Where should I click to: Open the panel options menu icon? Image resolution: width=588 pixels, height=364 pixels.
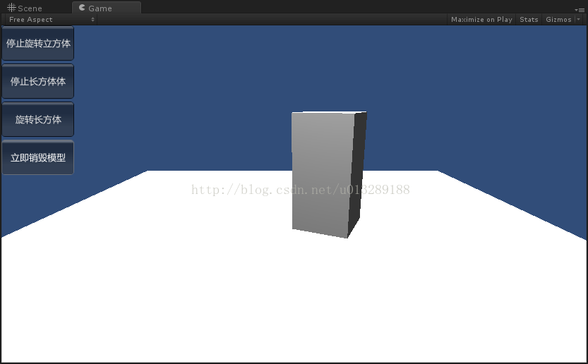[580, 10]
